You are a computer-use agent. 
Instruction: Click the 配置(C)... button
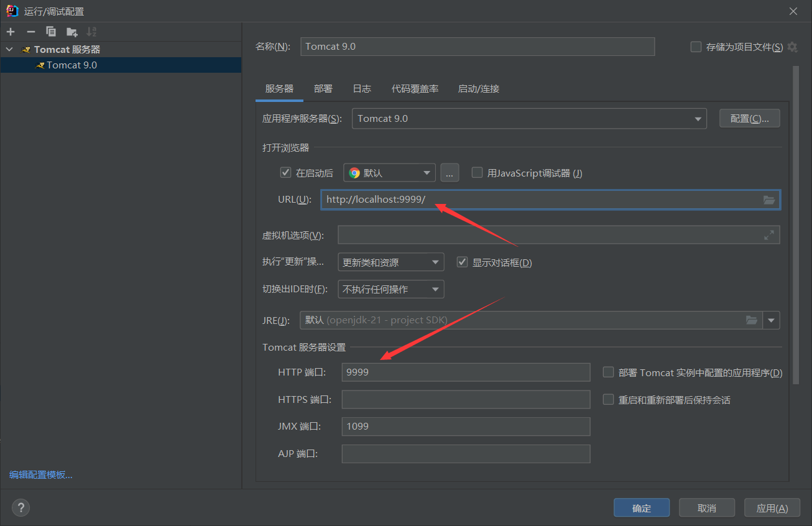pyautogui.click(x=750, y=119)
